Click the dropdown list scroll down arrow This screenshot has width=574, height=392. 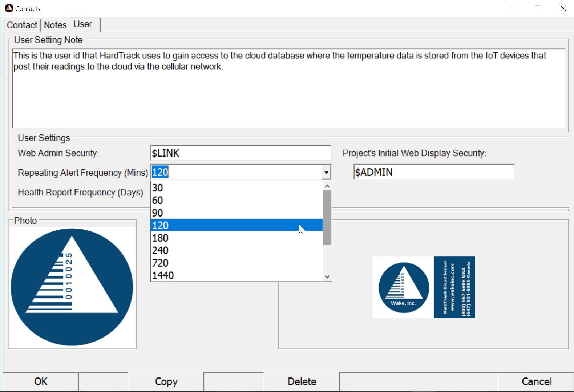(x=327, y=277)
